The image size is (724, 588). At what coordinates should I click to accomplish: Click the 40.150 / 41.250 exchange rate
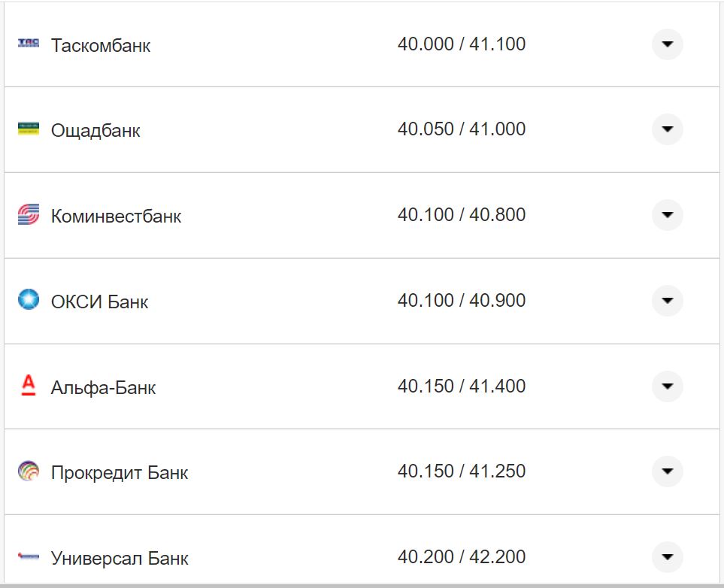pyautogui.click(x=462, y=471)
